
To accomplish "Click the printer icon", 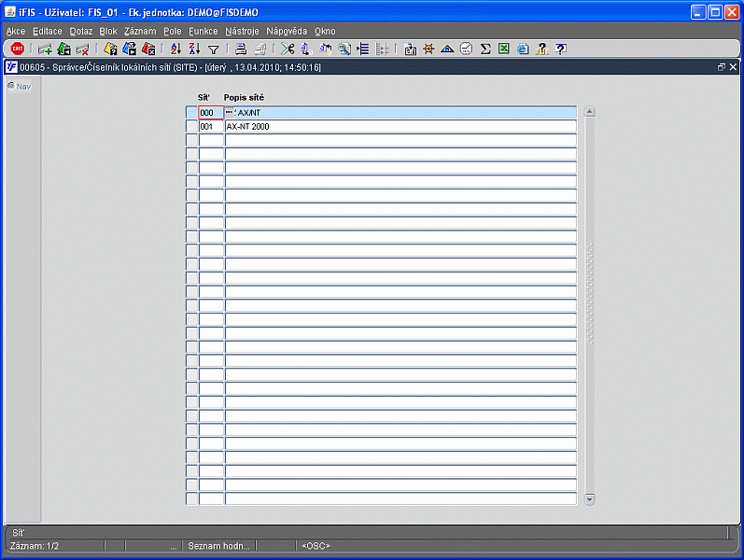I will [x=241, y=49].
